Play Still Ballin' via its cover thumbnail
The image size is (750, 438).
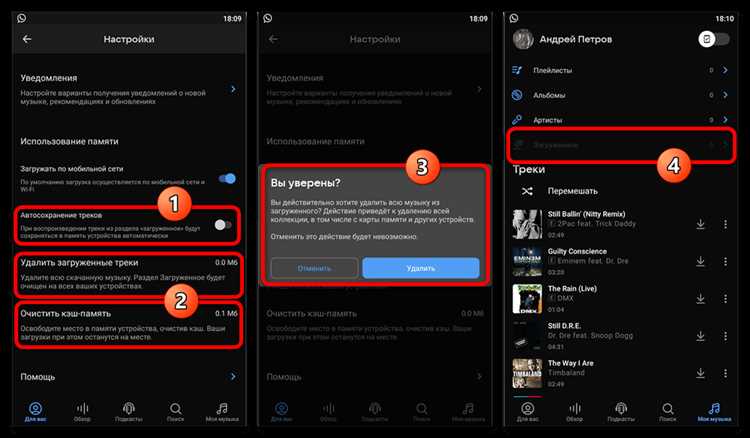pyautogui.click(x=527, y=224)
